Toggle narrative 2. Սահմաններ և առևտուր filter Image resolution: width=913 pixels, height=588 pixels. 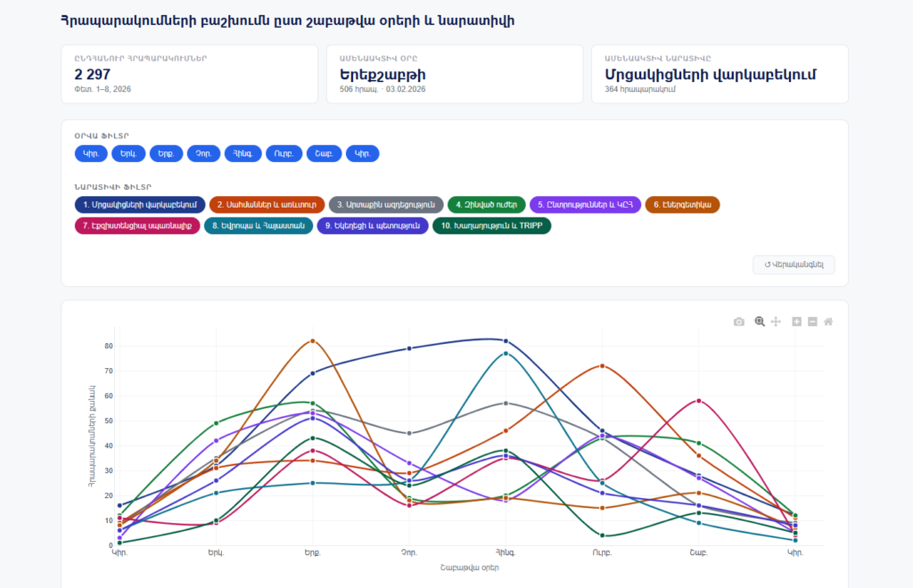[267, 205]
